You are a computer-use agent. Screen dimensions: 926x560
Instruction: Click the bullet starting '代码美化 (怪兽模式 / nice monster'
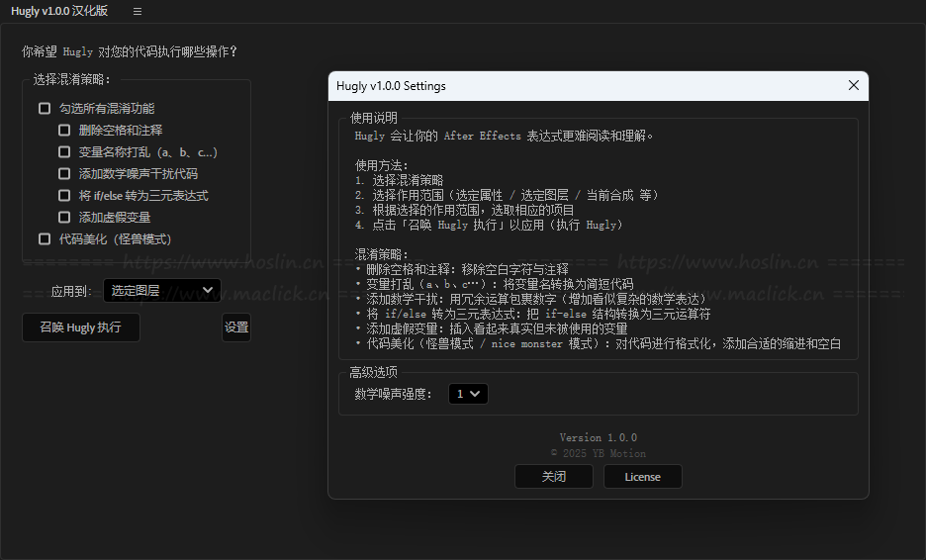click(599, 343)
